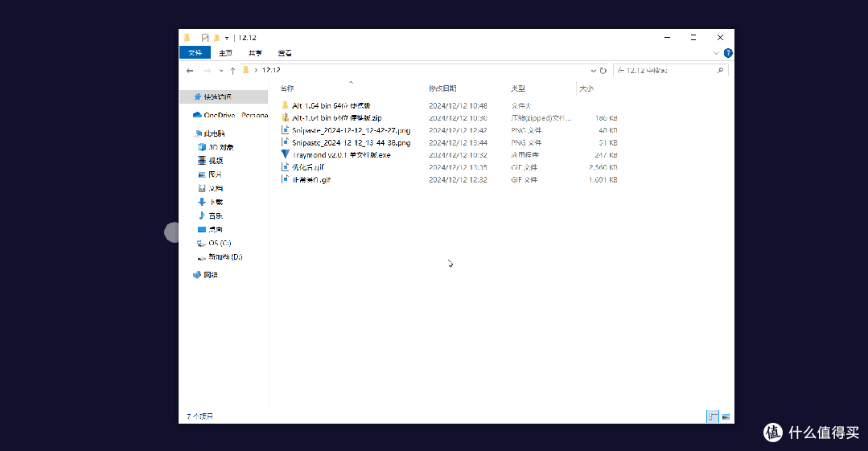The height and width of the screenshot is (451, 868).
Task: Open OneDrive - Personal in the sidebar
Action: point(230,115)
